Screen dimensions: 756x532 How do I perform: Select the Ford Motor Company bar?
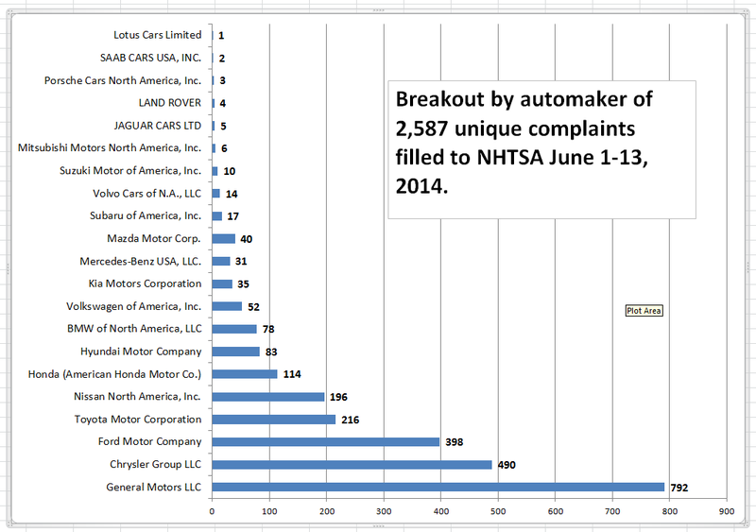(x=325, y=442)
